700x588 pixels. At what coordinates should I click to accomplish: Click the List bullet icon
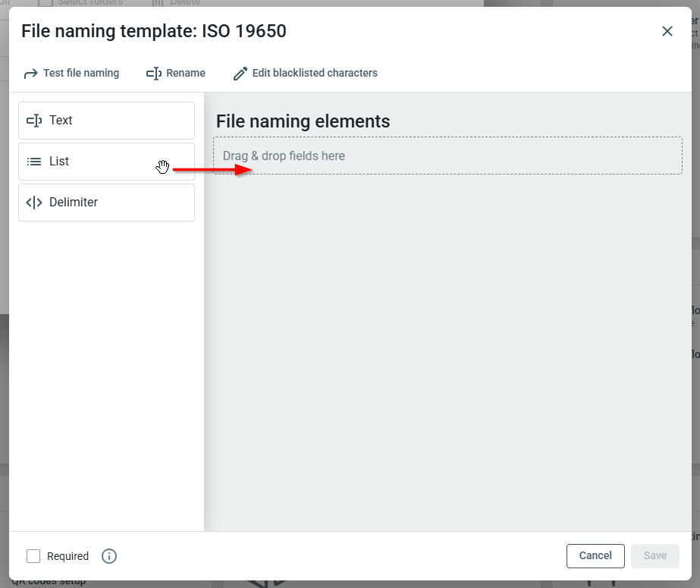coord(34,162)
